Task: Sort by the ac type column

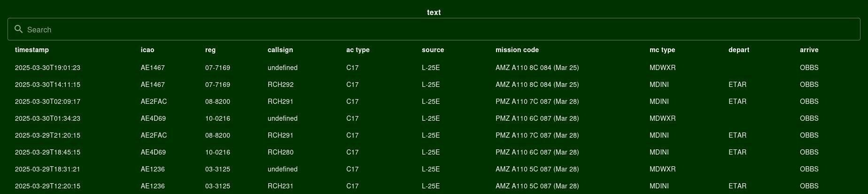Action: pos(358,50)
